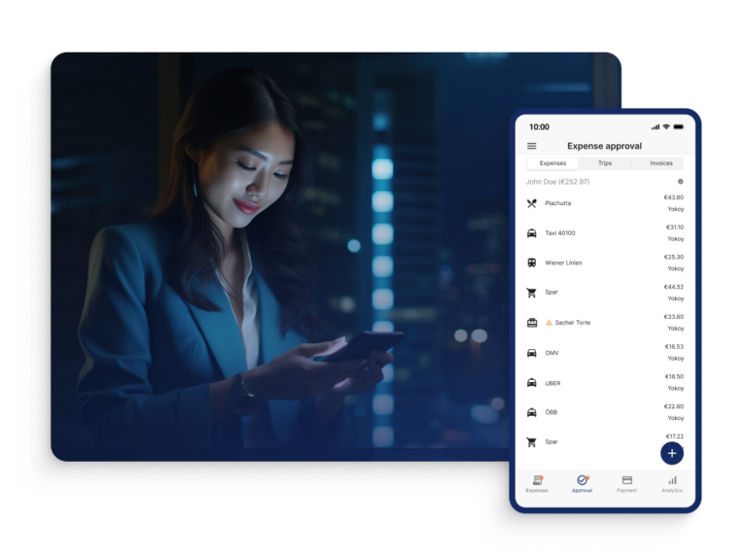
Task: Click the cellular signal icon in status bar
Action: pos(656,126)
